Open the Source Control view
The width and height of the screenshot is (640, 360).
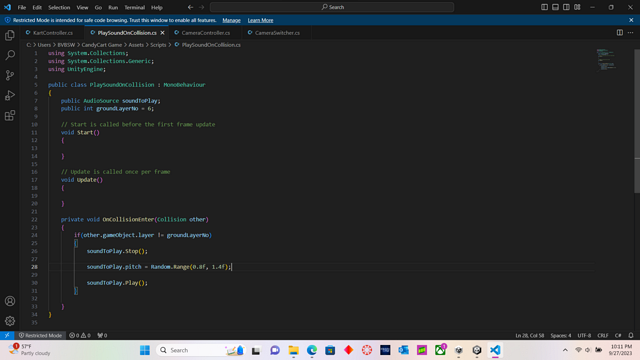10,75
